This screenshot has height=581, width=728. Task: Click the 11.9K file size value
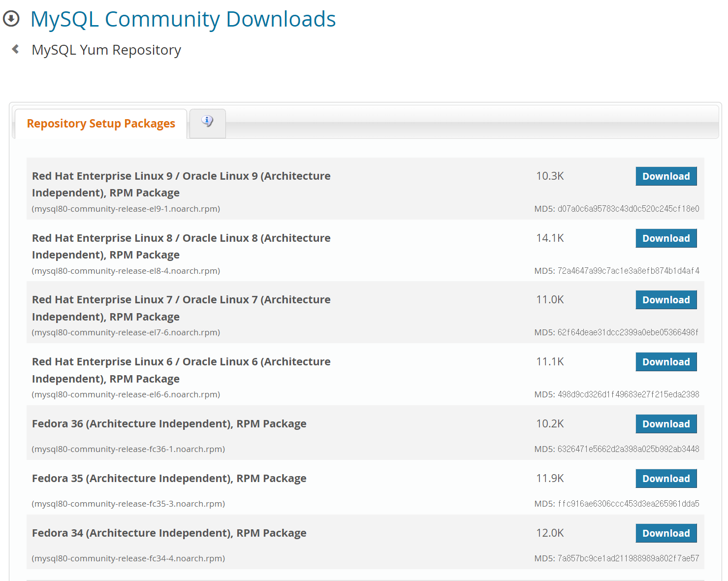tap(550, 479)
